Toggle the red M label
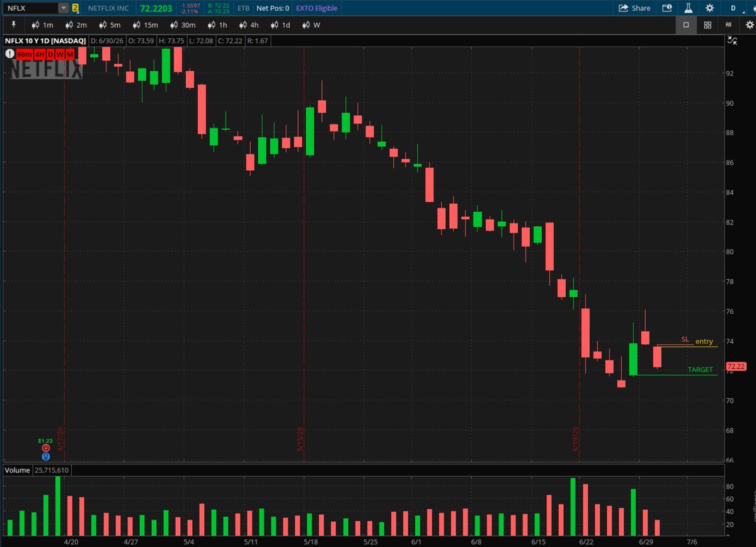 (69, 55)
